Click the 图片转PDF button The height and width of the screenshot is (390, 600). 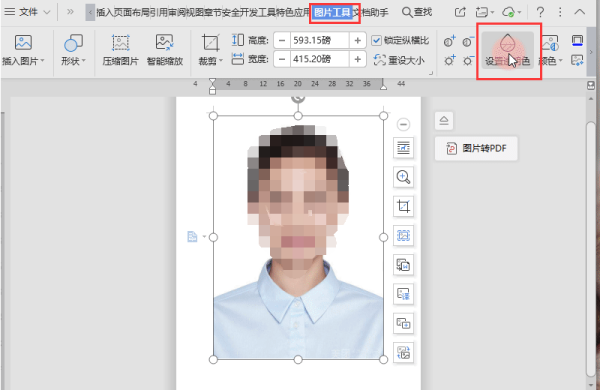[x=476, y=148]
